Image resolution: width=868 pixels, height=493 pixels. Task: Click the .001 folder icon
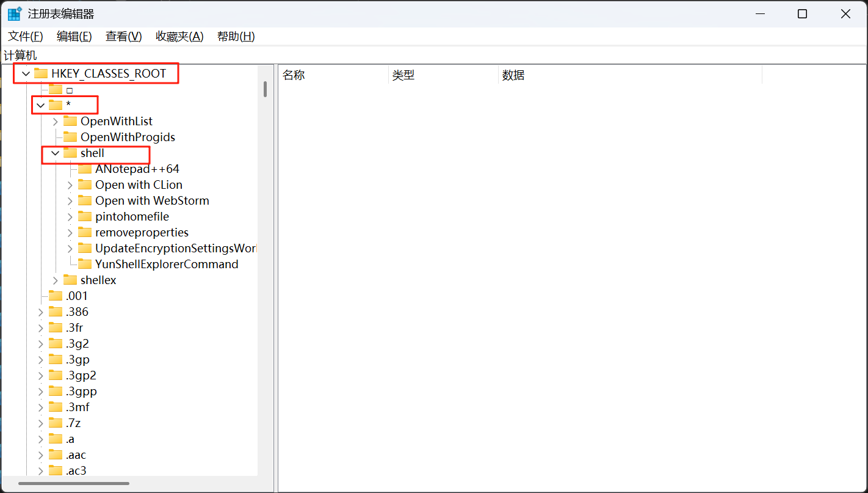click(x=56, y=296)
